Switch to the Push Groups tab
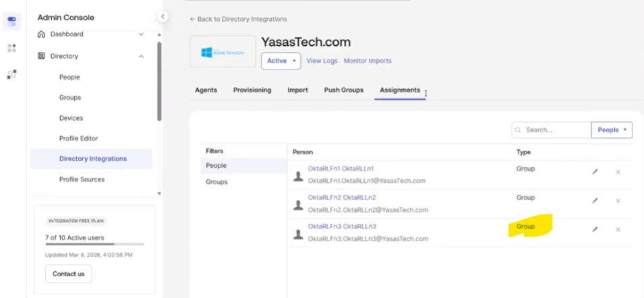Image resolution: width=644 pixels, height=298 pixels. 343,90
